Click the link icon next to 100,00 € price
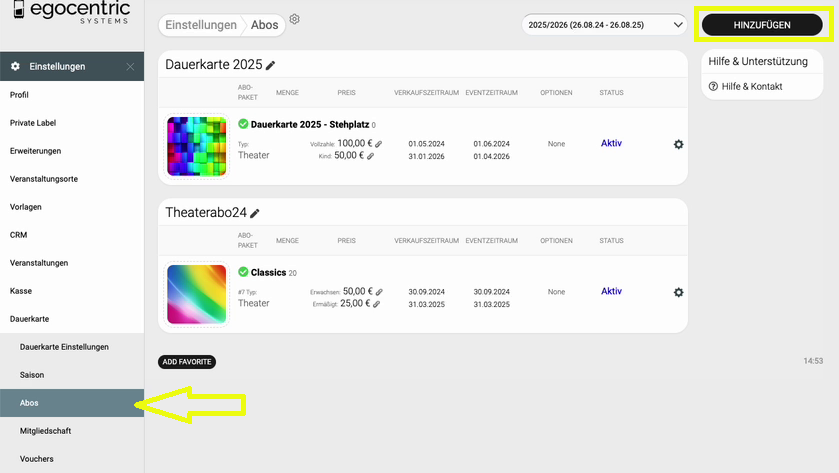This screenshot has height=473, width=839. click(379, 144)
